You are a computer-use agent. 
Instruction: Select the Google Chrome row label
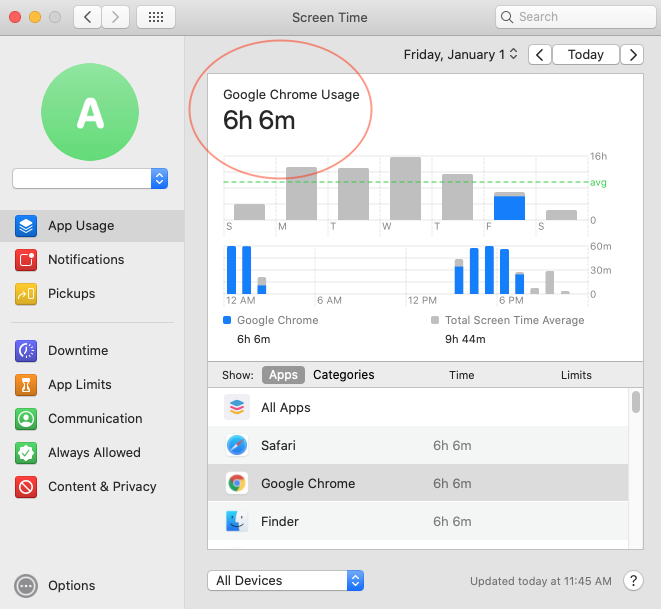[308, 483]
